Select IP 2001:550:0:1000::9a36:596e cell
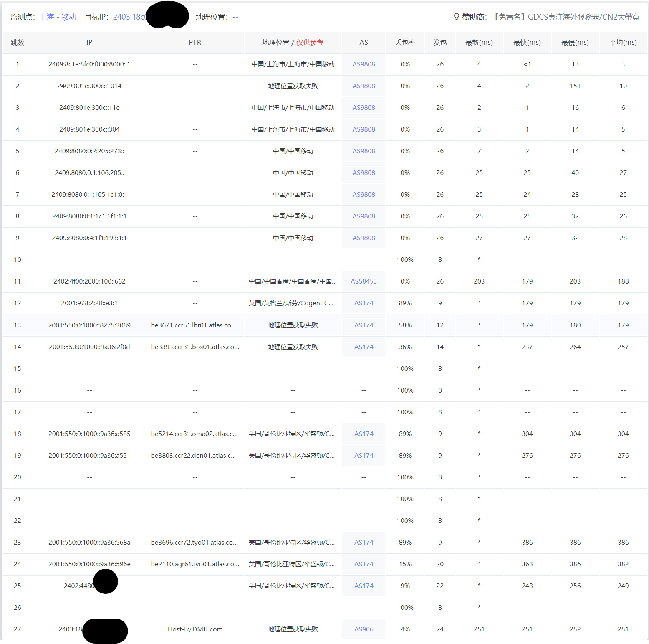Viewport: 649px width, 644px height. (x=89, y=564)
